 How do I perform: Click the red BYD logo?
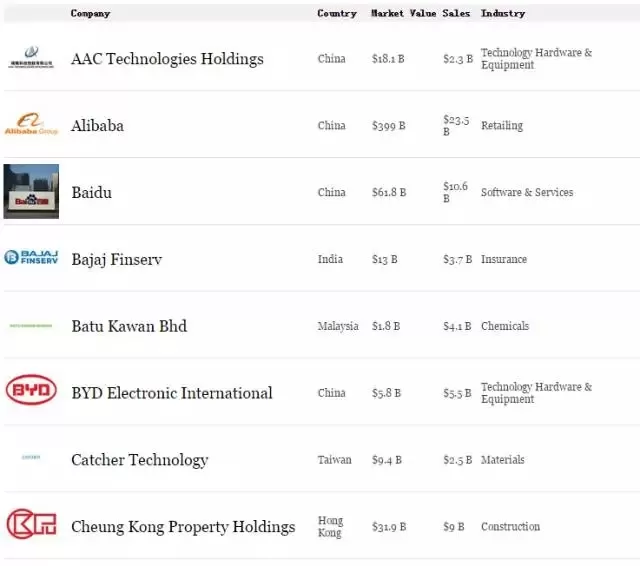pyautogui.click(x=31, y=391)
